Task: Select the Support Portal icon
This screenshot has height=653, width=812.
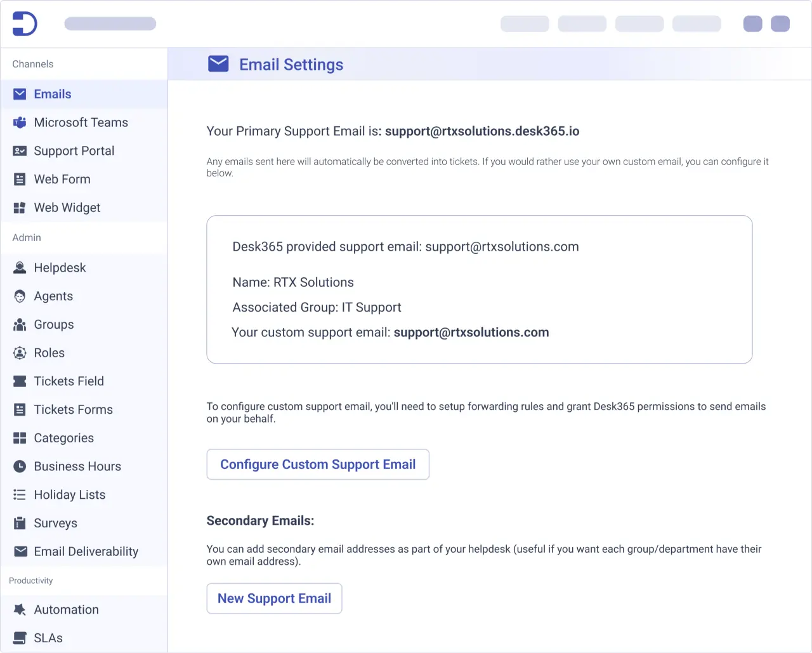Action: tap(20, 151)
